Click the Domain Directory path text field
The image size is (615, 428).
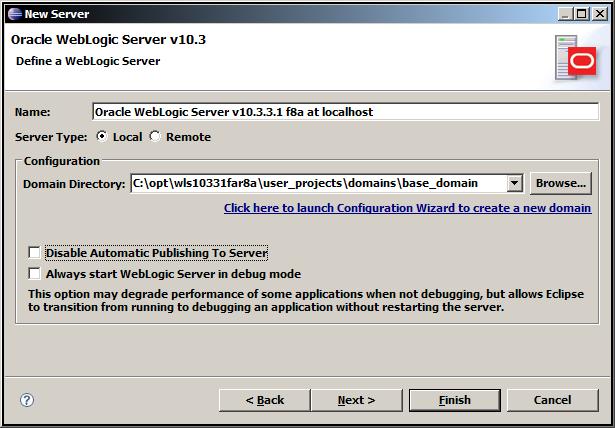[318, 183]
